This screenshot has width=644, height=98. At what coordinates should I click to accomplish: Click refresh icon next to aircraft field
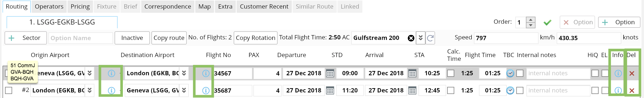[x=430, y=38]
